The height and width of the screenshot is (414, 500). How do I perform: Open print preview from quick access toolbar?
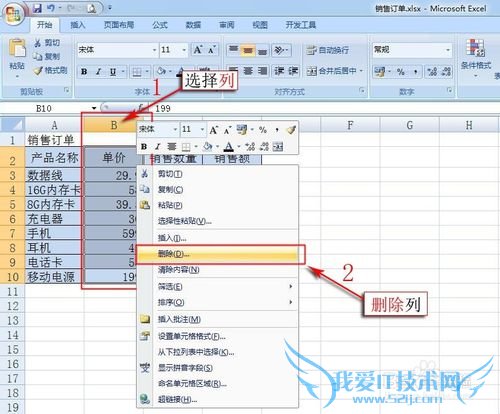pos(91,9)
